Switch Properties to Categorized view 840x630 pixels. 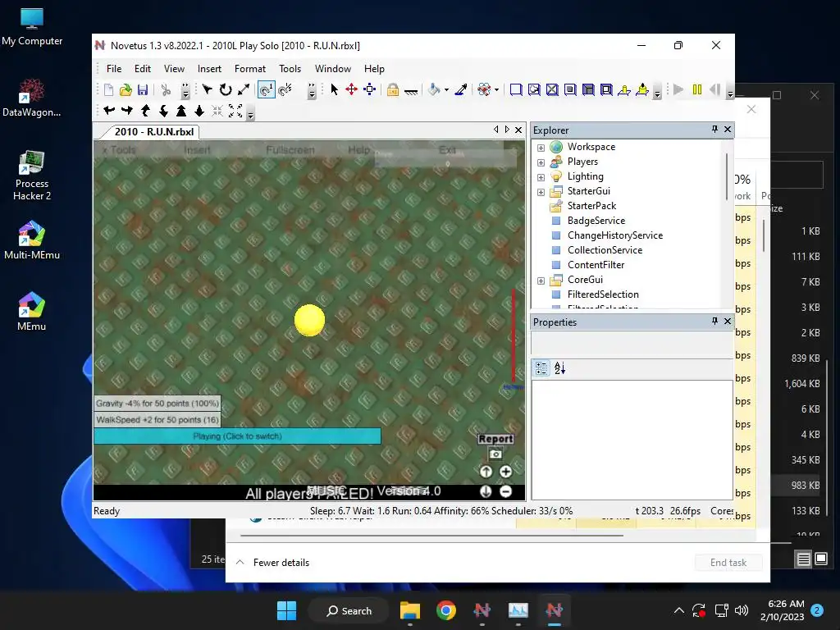(541, 368)
